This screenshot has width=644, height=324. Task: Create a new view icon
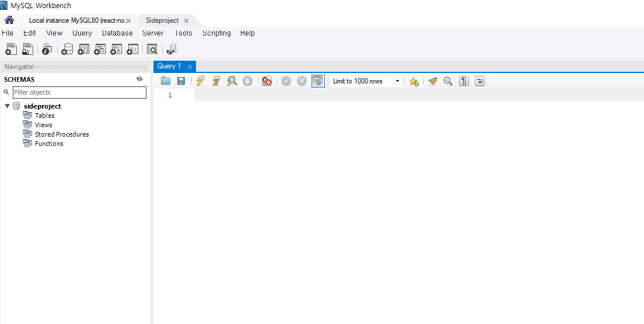click(100, 50)
